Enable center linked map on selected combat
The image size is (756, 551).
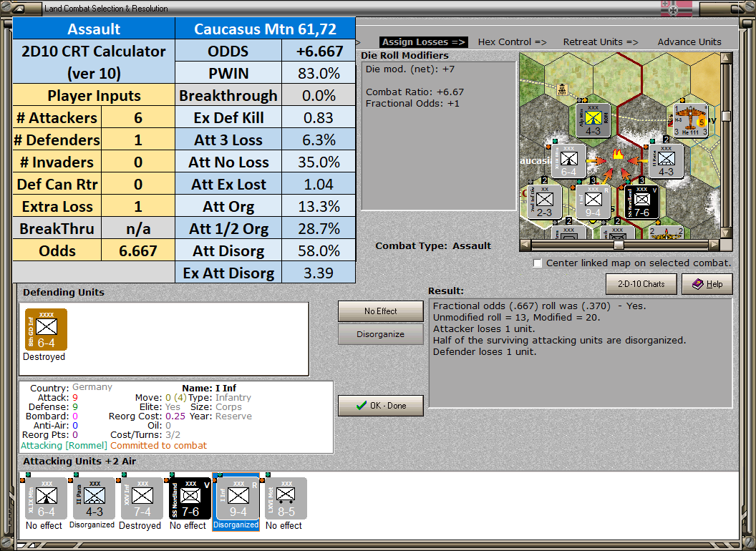pos(538,263)
